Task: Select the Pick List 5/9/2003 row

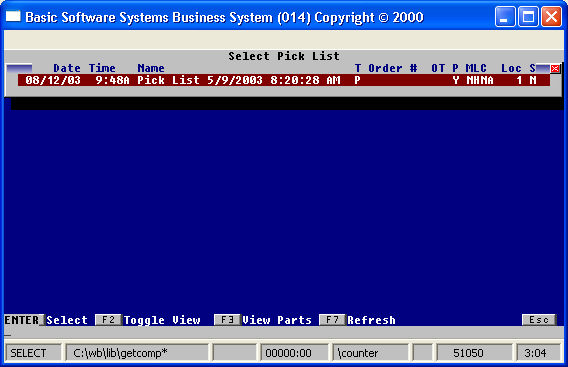Action: pos(284,80)
